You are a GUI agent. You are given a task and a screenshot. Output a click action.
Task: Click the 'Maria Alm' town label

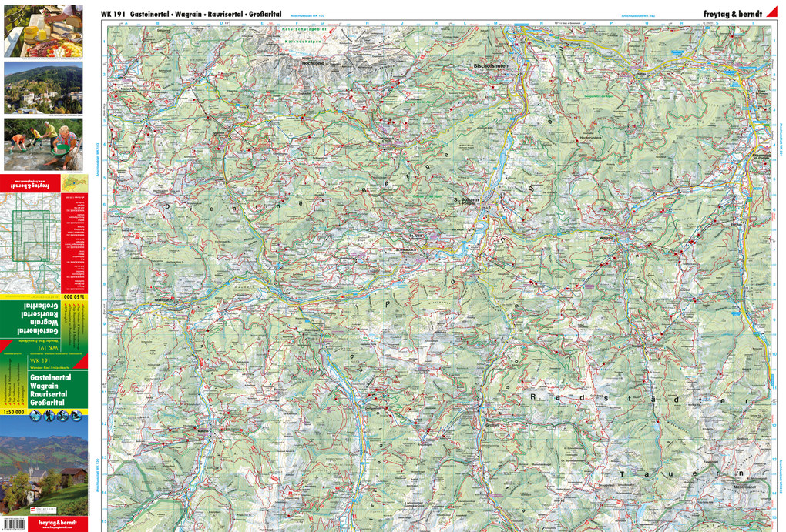[127, 88]
